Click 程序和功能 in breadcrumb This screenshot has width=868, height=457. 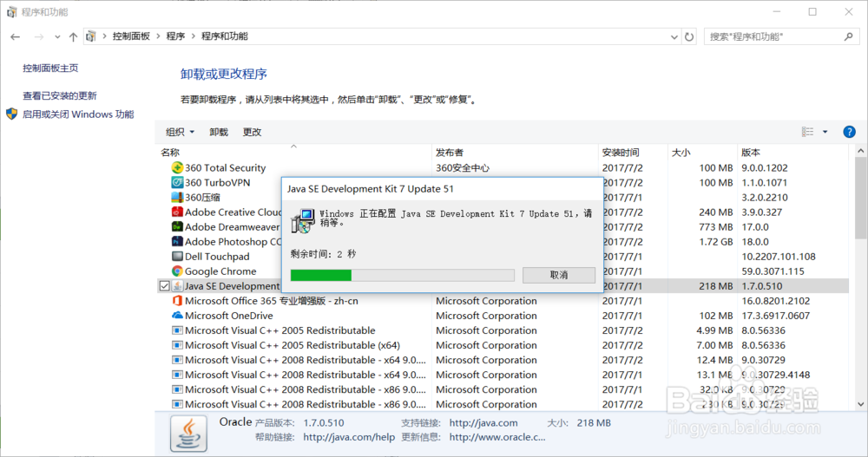click(224, 36)
